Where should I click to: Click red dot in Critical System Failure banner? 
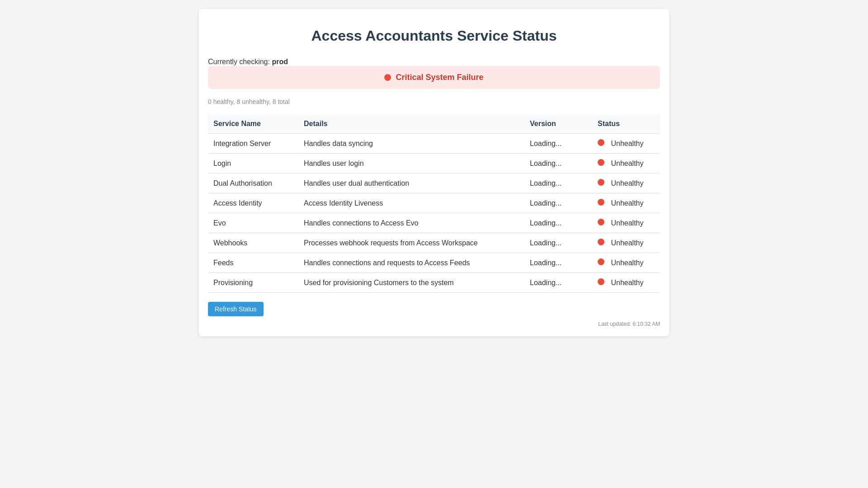pyautogui.click(x=387, y=78)
